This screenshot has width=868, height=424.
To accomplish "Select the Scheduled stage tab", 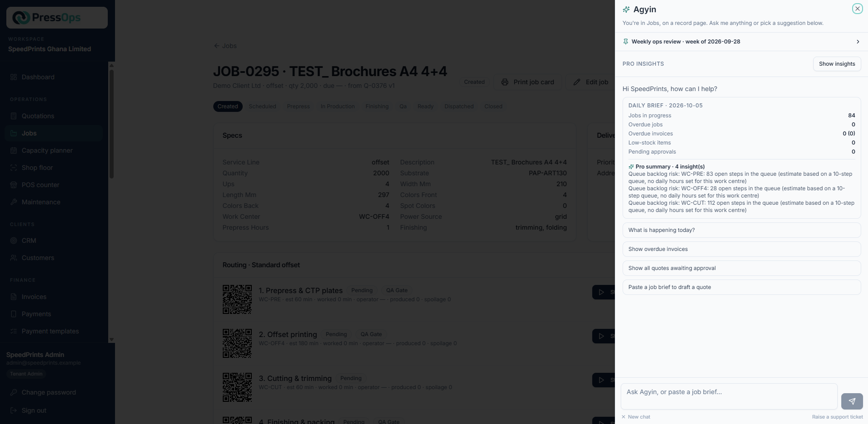I will pos(262,106).
